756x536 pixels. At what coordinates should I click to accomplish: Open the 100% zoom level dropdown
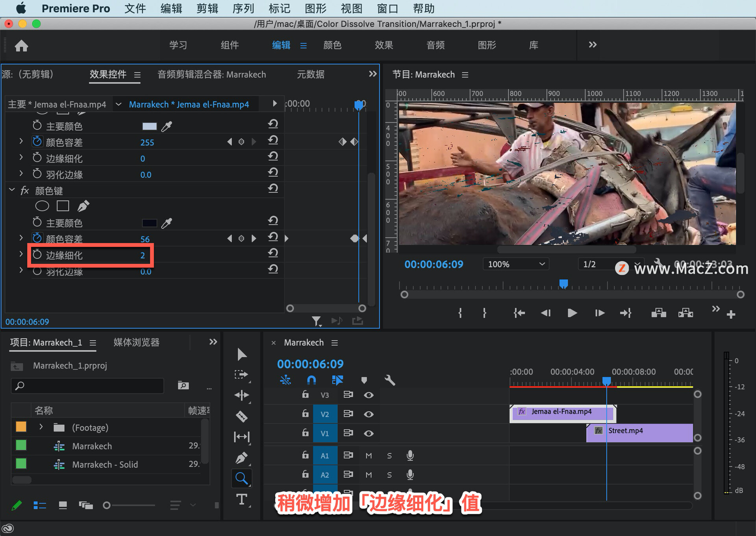point(515,264)
